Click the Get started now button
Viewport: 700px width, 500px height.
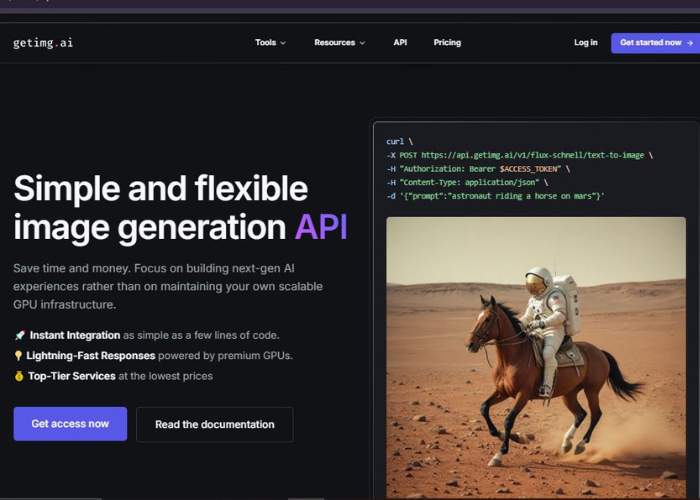[x=655, y=43]
